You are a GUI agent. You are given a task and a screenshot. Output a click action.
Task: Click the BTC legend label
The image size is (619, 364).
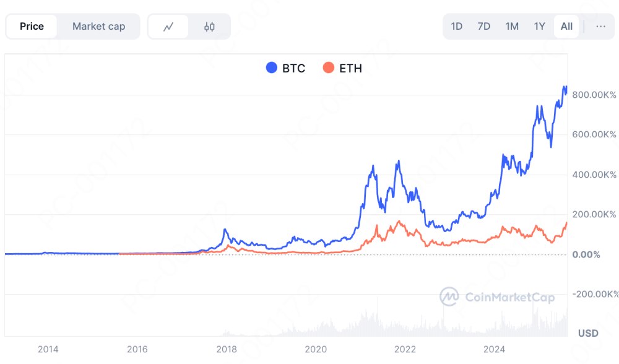[294, 68]
